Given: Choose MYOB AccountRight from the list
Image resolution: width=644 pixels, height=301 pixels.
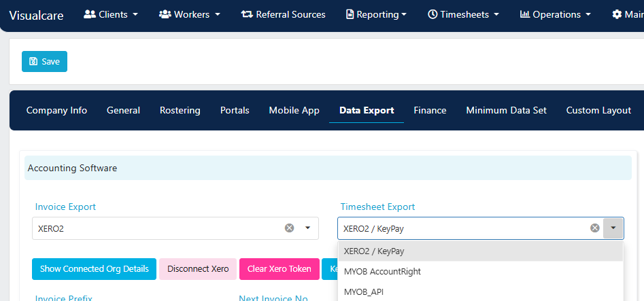Looking at the screenshot, I should (x=481, y=271).
